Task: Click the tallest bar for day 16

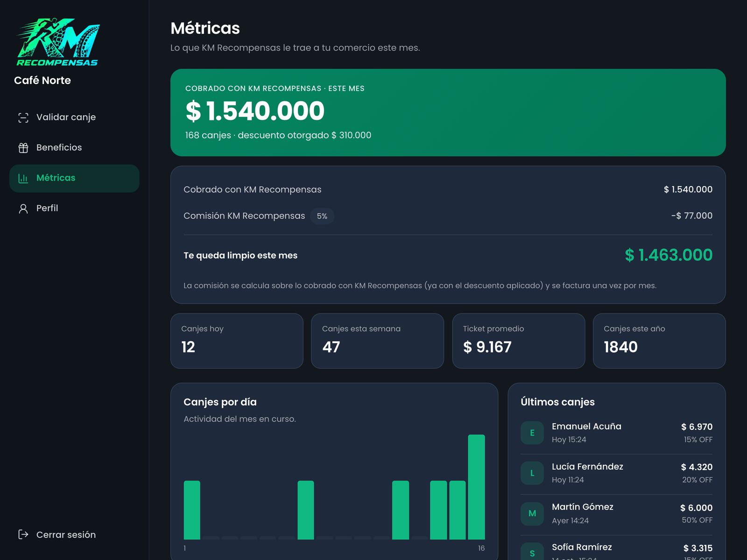Action: pyautogui.click(x=476, y=487)
